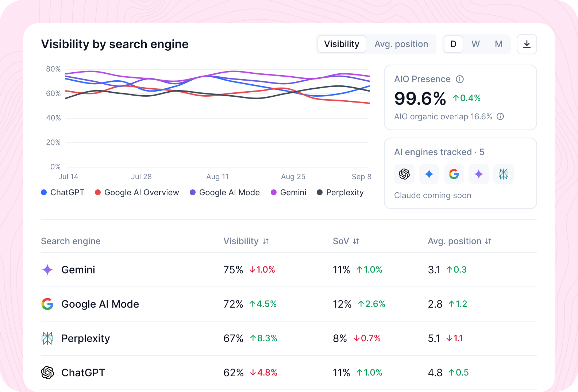Viewport: 578px width, 392px height.
Task: Select the M monthly granularity
Action: 498,44
